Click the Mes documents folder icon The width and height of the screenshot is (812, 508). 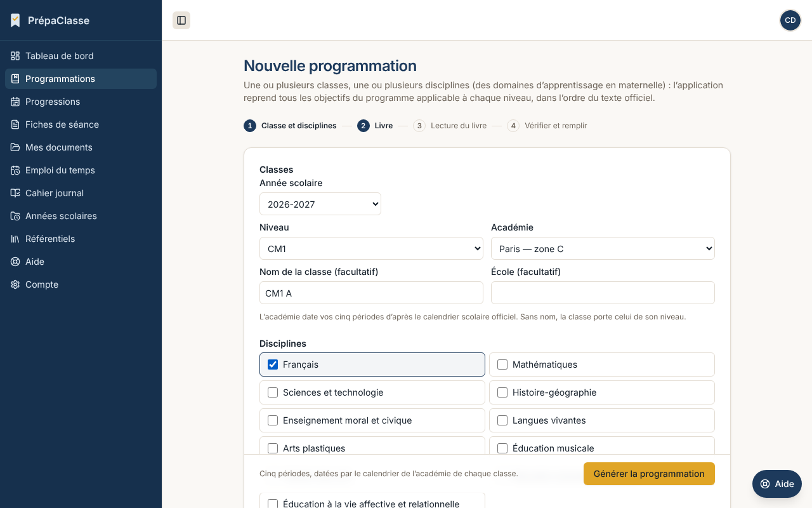click(15, 147)
